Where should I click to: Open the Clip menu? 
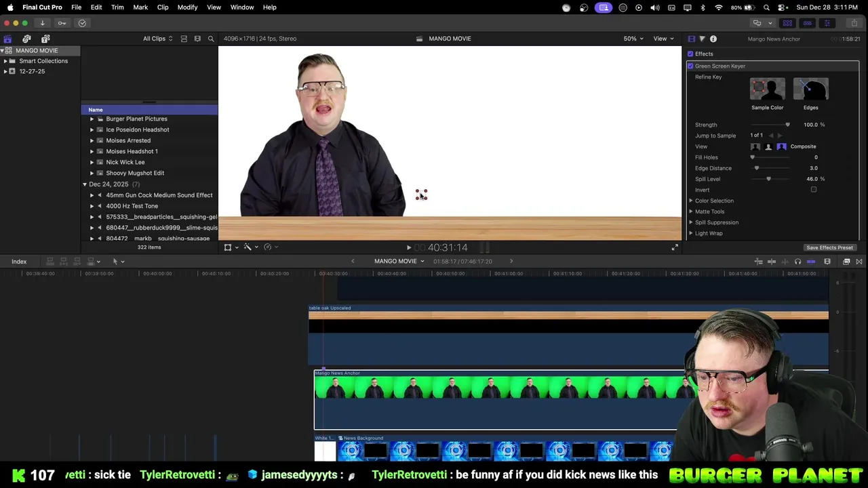163,7
